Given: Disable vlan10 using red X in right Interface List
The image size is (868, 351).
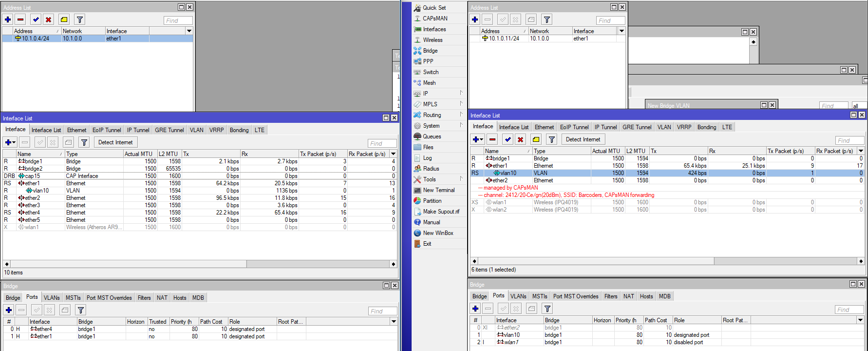Looking at the screenshot, I should tap(520, 139).
